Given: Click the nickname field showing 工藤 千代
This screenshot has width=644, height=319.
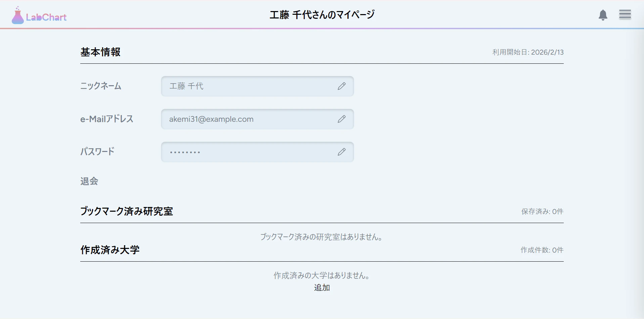Looking at the screenshot, I should click(x=258, y=86).
